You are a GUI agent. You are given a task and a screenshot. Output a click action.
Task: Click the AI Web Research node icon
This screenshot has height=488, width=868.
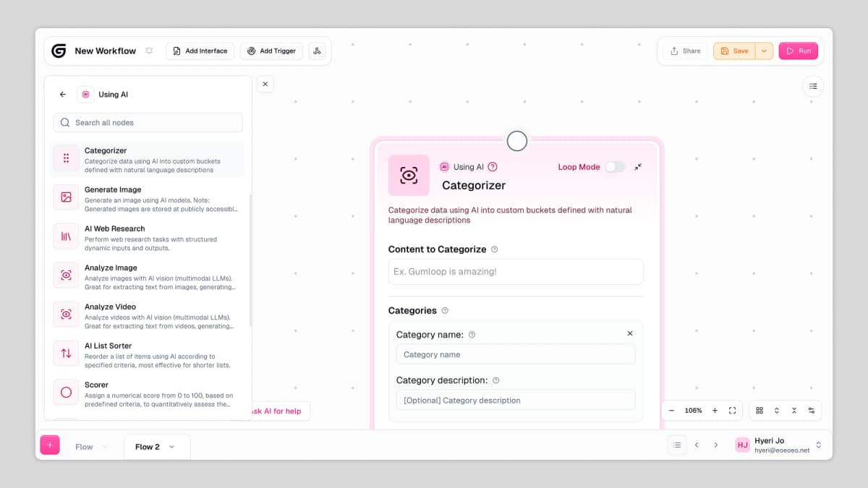pyautogui.click(x=66, y=236)
